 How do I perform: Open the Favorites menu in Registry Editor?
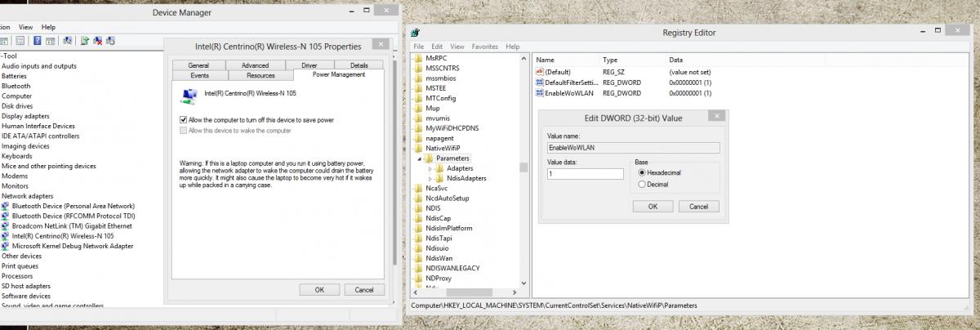click(484, 47)
